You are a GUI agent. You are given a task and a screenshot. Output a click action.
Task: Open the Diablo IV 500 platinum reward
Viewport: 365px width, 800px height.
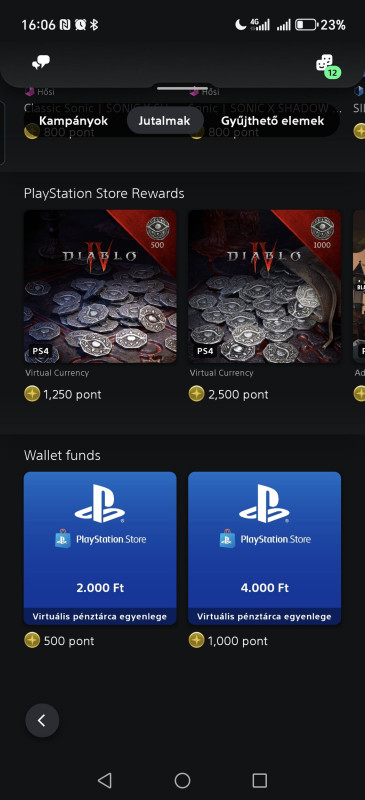[100, 286]
